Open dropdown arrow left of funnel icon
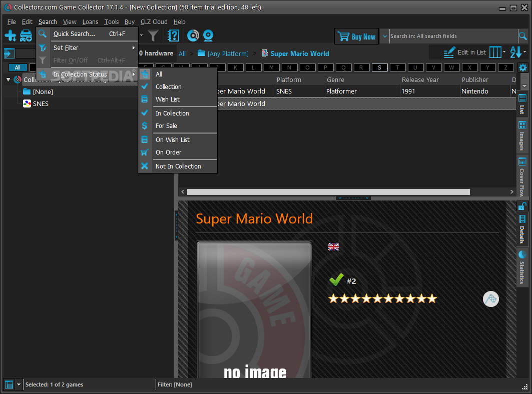532x394 pixels. pyautogui.click(x=141, y=35)
